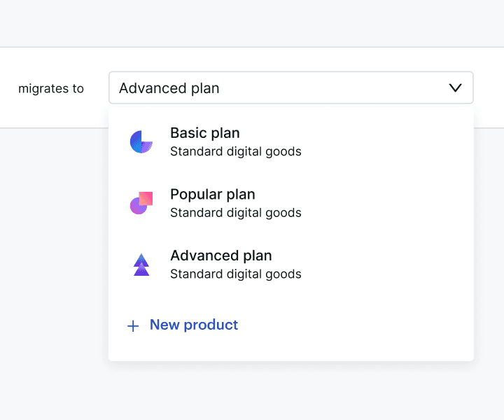Image resolution: width=504 pixels, height=420 pixels.
Task: Click the pink square Popular plan icon
Action: (141, 202)
